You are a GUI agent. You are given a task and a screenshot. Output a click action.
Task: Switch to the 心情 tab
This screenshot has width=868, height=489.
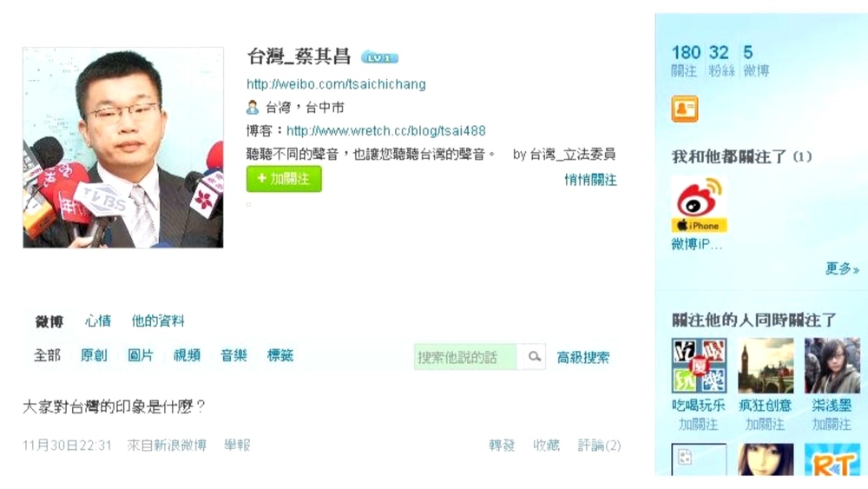tap(98, 320)
